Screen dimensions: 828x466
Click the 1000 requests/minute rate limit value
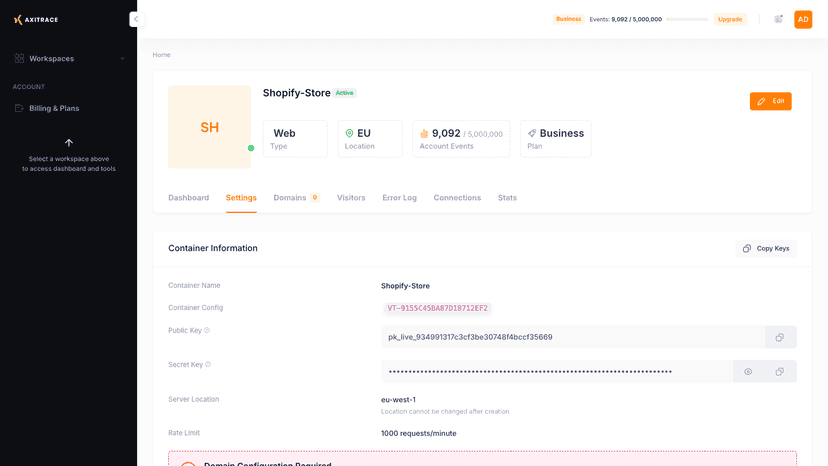[x=419, y=433]
